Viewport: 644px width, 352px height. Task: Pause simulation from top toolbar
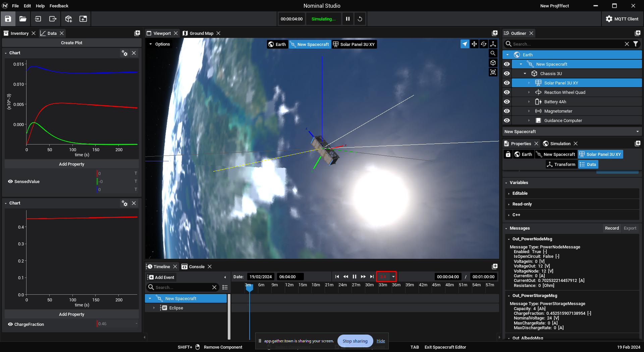pos(348,19)
